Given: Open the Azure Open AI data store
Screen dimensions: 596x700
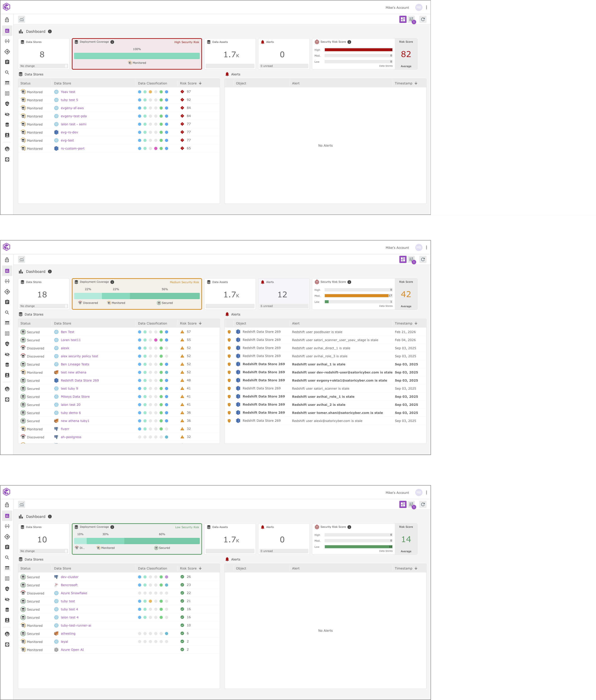Looking at the screenshot, I should [x=72, y=650].
